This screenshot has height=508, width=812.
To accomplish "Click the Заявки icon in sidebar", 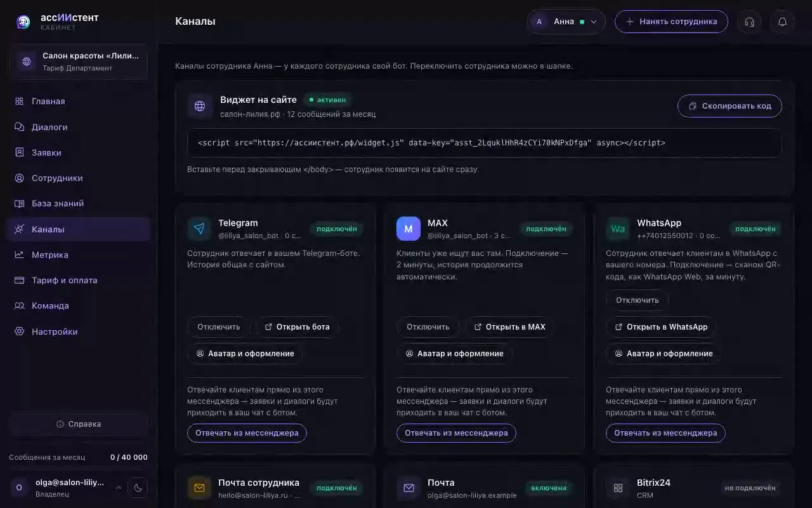I will [19, 152].
